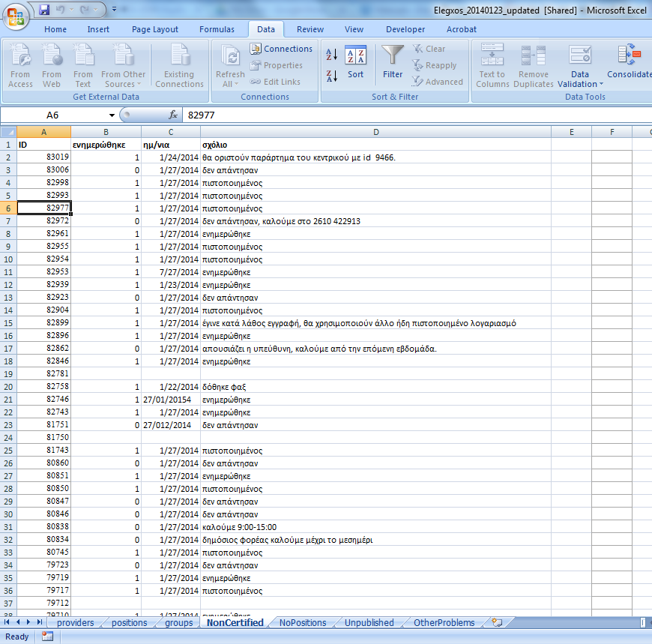Open the Page Layout tab
Viewport: 652px width, 644px height.
pos(154,29)
